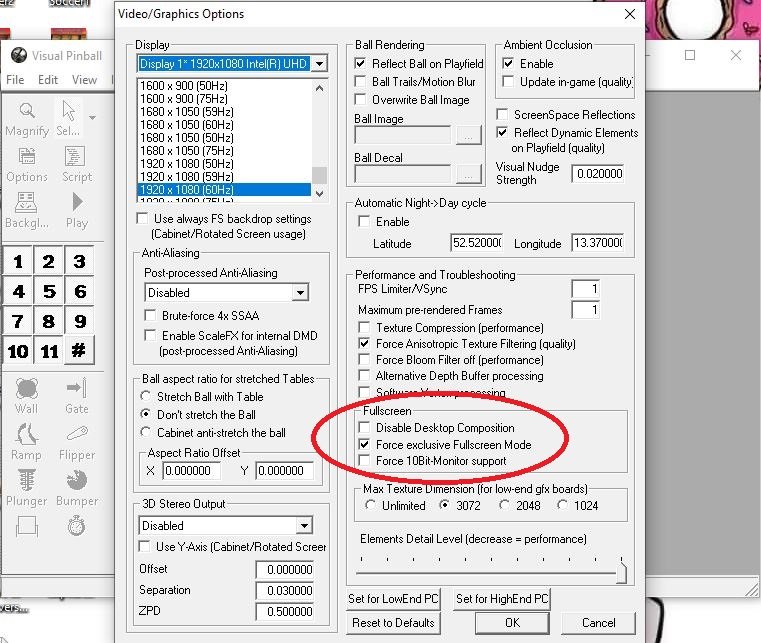Click resolution list scroll down arrow
The width and height of the screenshot is (761, 643).
pyautogui.click(x=319, y=194)
